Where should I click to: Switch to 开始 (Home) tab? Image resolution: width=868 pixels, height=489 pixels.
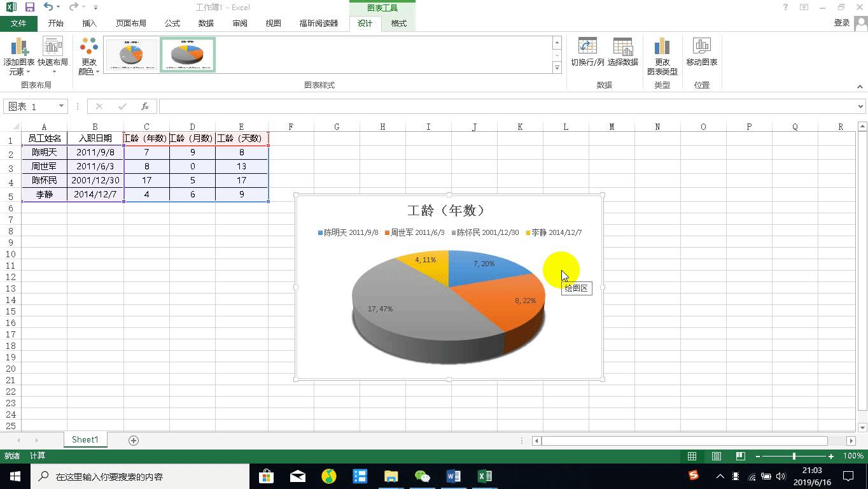(x=55, y=23)
